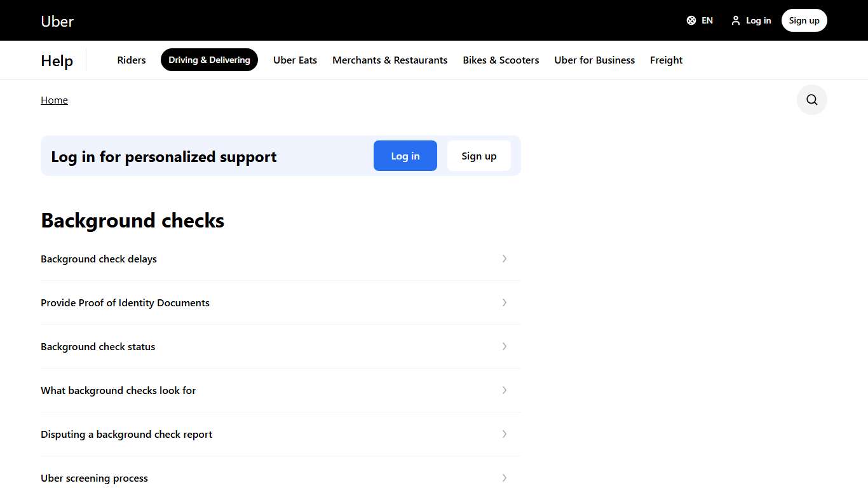Click the globe language icon
868x488 pixels.
coord(691,20)
